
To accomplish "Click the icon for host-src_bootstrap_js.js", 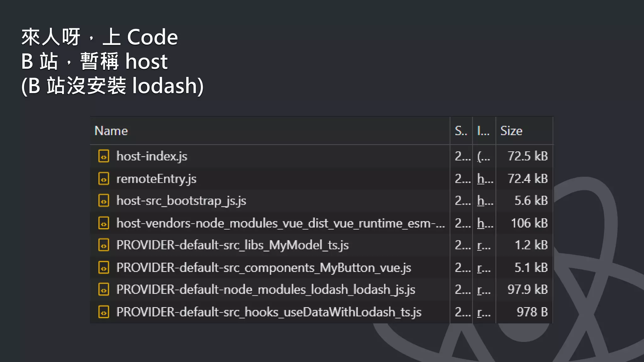I will [x=103, y=201].
